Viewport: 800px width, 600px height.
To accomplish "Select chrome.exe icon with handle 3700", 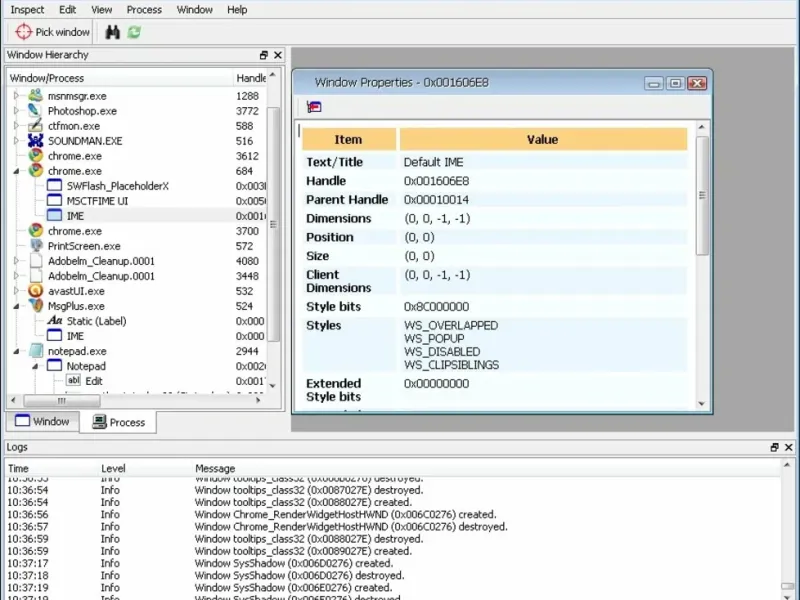I will point(35,231).
